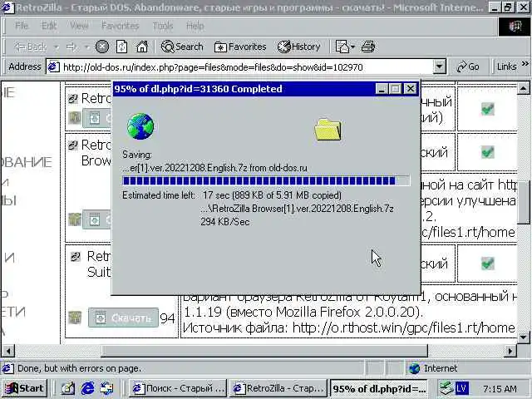Click the green checkmark in the second table row
Viewport: 532px width, 399px height.
click(x=488, y=152)
